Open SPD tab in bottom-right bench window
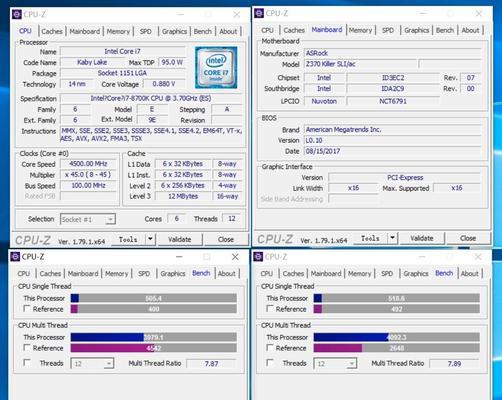The height and width of the screenshot is (400, 502). [387, 274]
